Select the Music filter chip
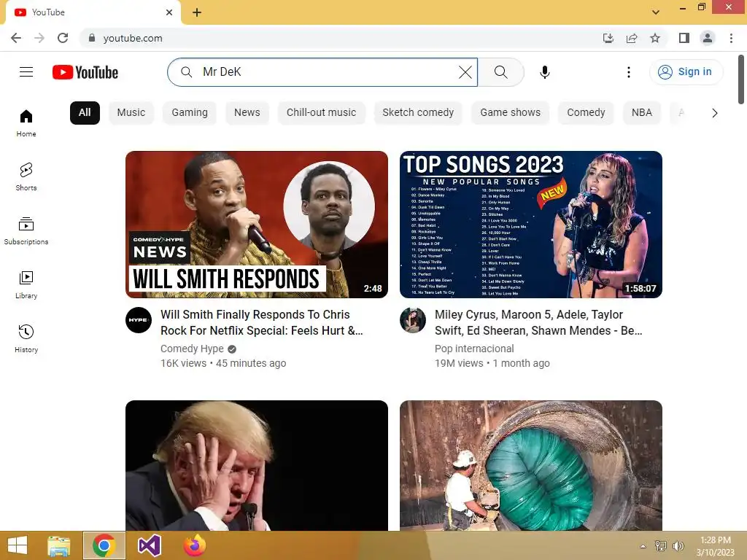This screenshot has width=747, height=560. tap(131, 113)
